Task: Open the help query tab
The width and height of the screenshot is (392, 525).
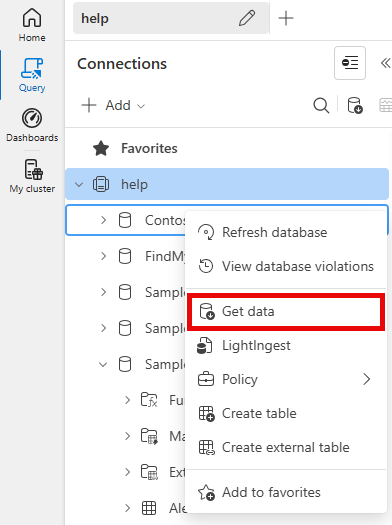Action: click(x=171, y=18)
